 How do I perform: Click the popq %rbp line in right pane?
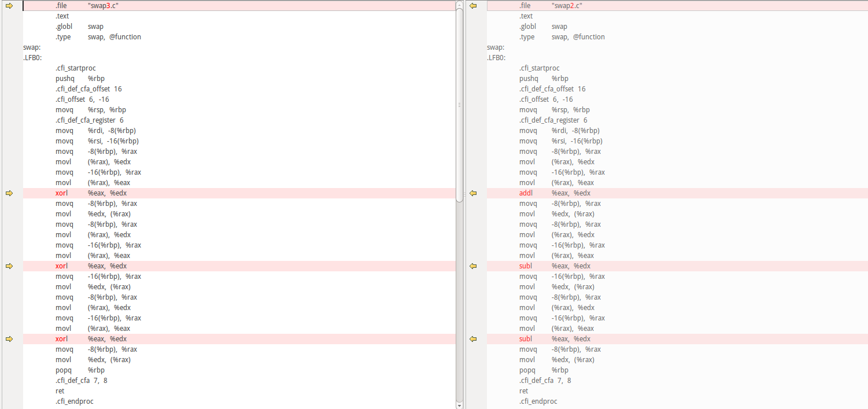point(544,370)
